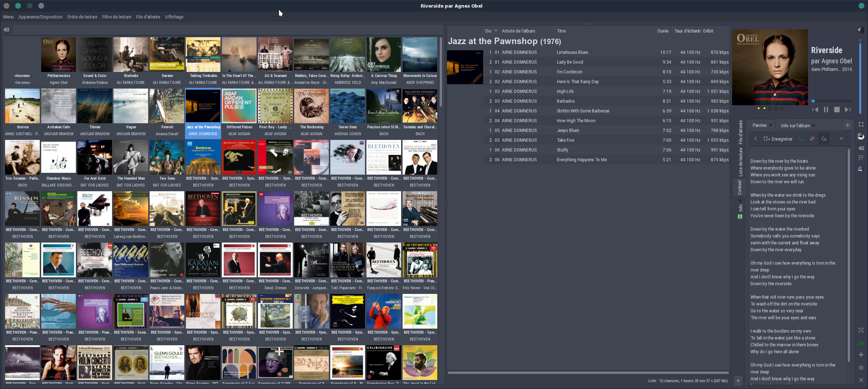Image resolution: width=868 pixels, height=389 pixels.
Task: Click the Dis column sort arrow
Action: point(496,31)
